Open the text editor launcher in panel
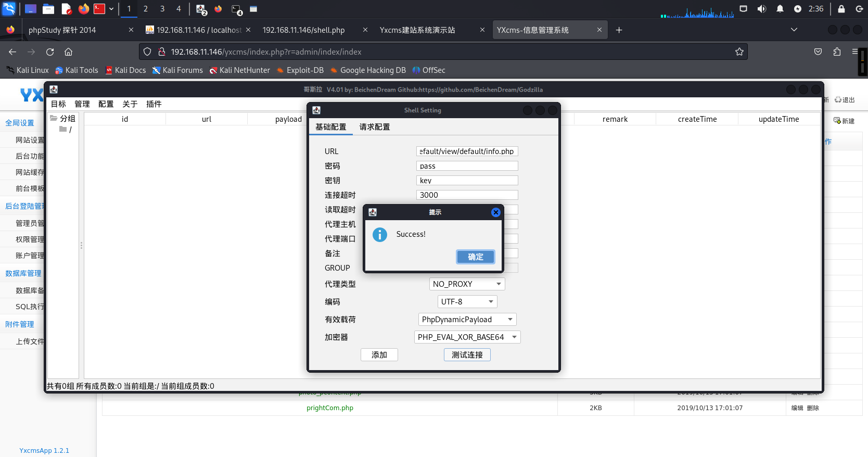868x457 pixels. [66, 9]
